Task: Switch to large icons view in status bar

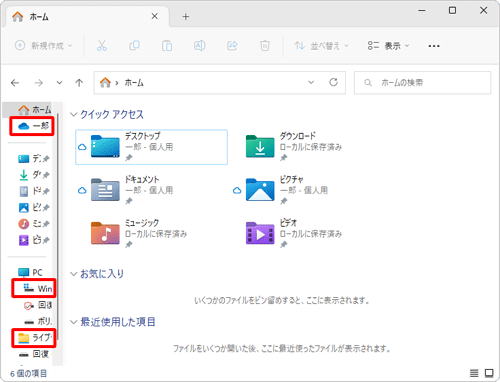Action: [489, 373]
